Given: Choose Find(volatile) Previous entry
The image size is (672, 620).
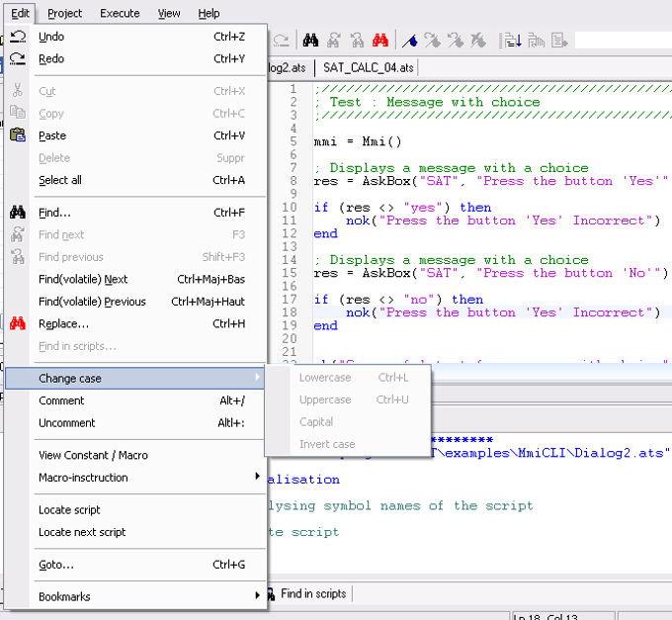Looking at the screenshot, I should (135, 302).
